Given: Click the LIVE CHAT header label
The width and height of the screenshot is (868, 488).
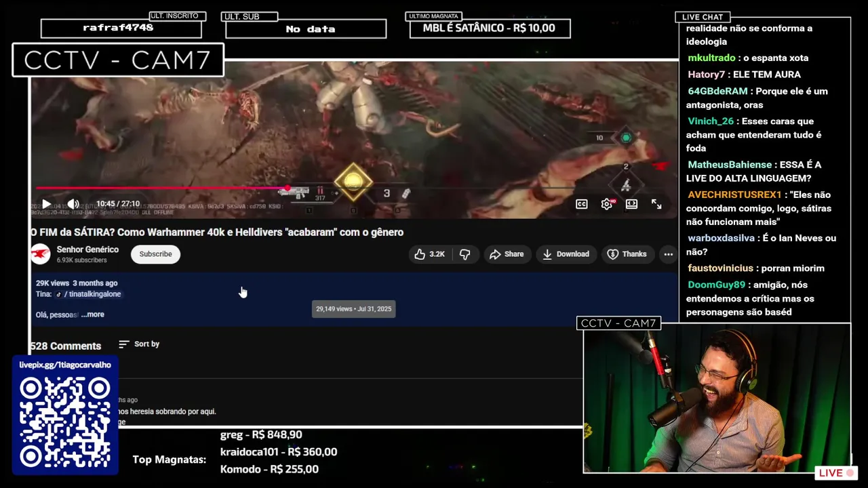Looking at the screenshot, I should coord(702,17).
